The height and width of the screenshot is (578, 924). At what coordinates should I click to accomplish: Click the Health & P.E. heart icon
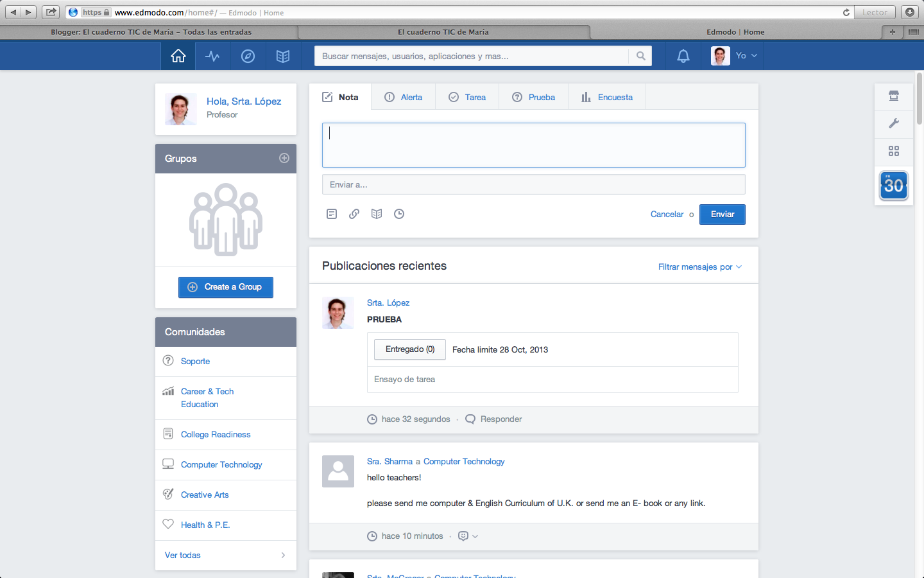(168, 524)
